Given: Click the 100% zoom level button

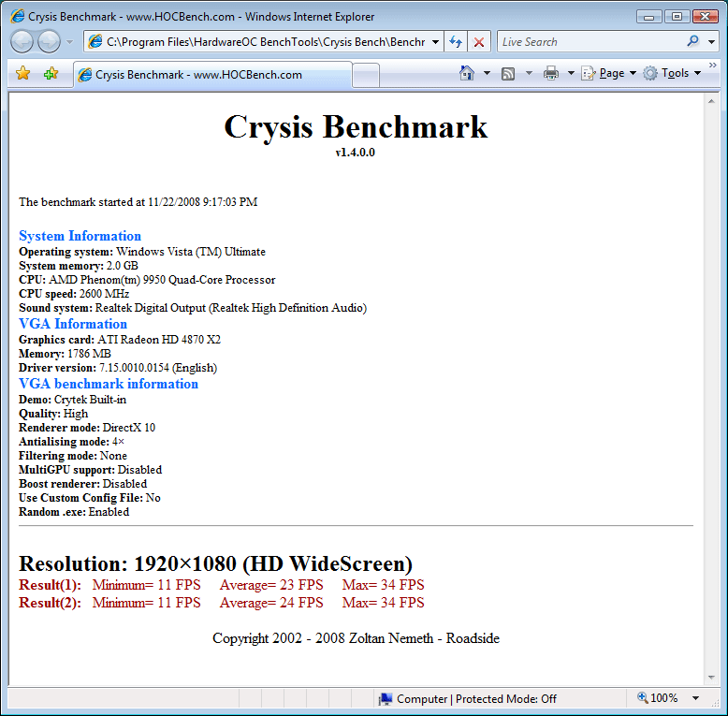Looking at the screenshot, I should (658, 698).
